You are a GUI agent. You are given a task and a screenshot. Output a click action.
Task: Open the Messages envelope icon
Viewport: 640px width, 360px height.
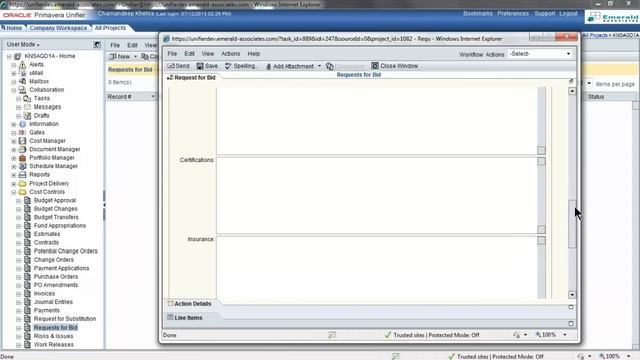27,107
